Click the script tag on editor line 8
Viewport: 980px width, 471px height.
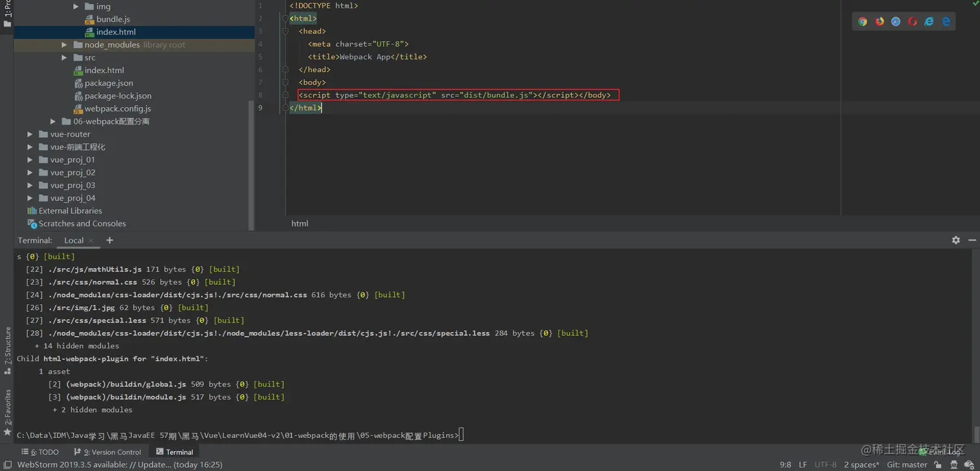coord(454,95)
